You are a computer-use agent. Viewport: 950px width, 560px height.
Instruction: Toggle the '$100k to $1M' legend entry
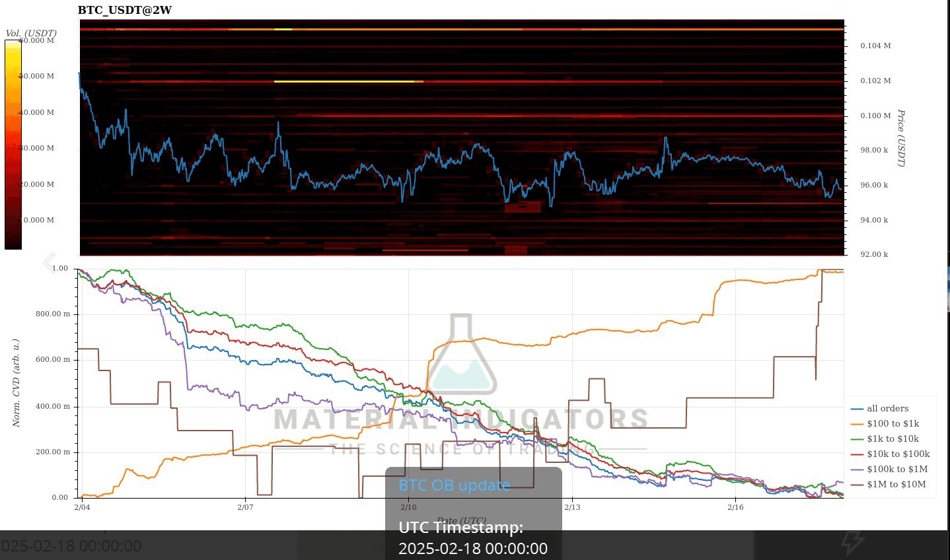889,470
